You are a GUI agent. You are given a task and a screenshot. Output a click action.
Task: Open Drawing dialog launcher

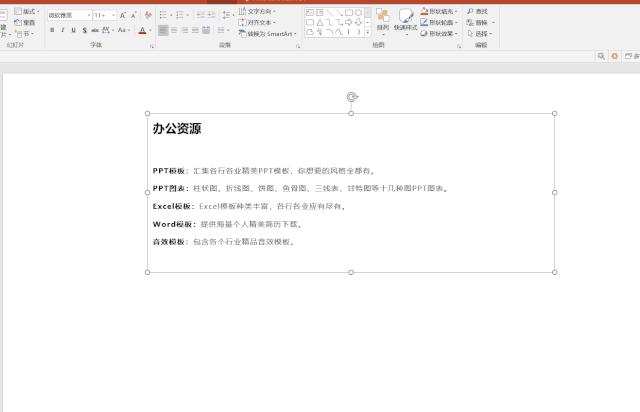point(459,46)
